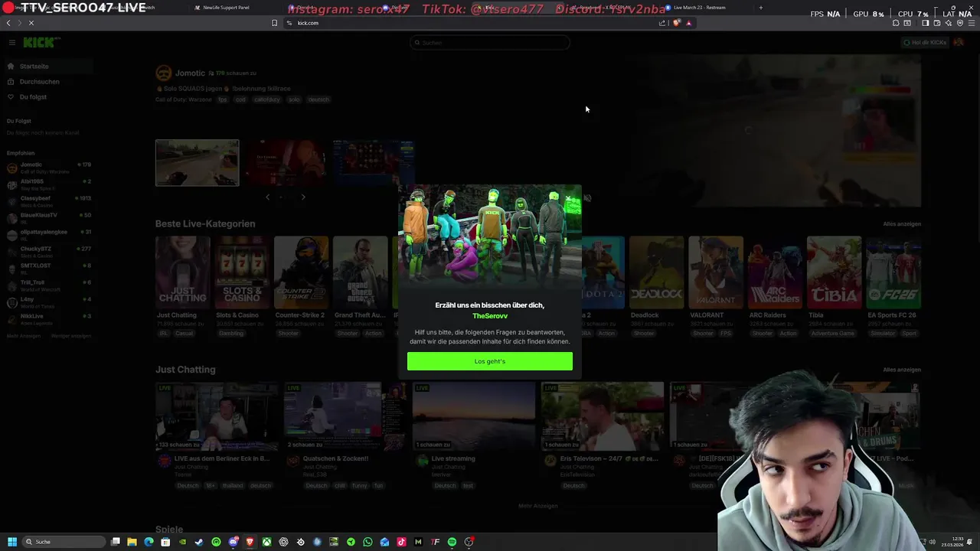Close the onboarding popup with the X

[568, 198]
